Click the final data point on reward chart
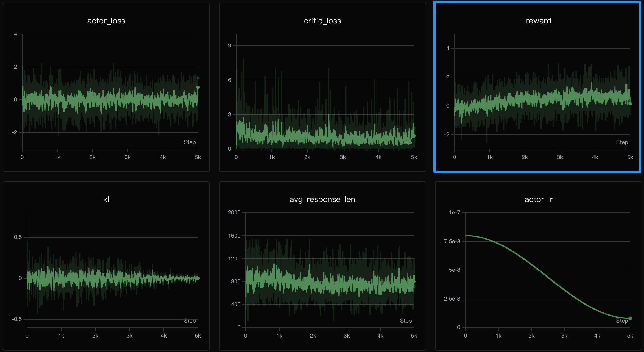Viewport: 644px width, 352px height. [630, 104]
